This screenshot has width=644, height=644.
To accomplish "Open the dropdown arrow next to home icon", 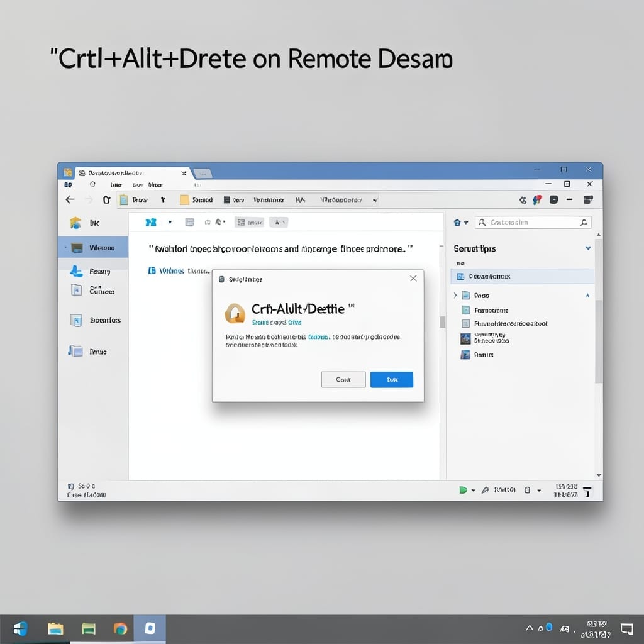I will click(466, 222).
